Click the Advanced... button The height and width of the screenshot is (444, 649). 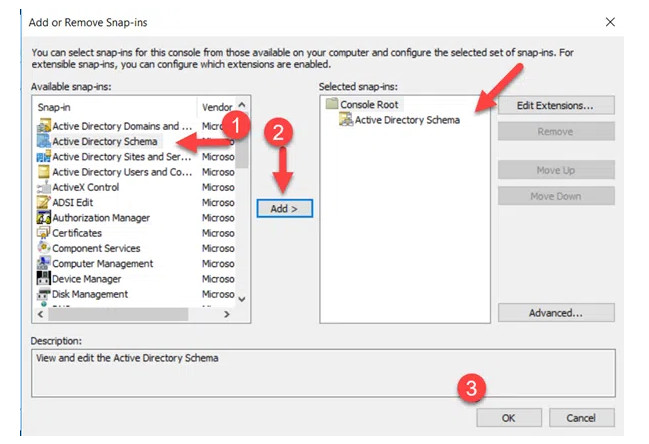point(555,313)
